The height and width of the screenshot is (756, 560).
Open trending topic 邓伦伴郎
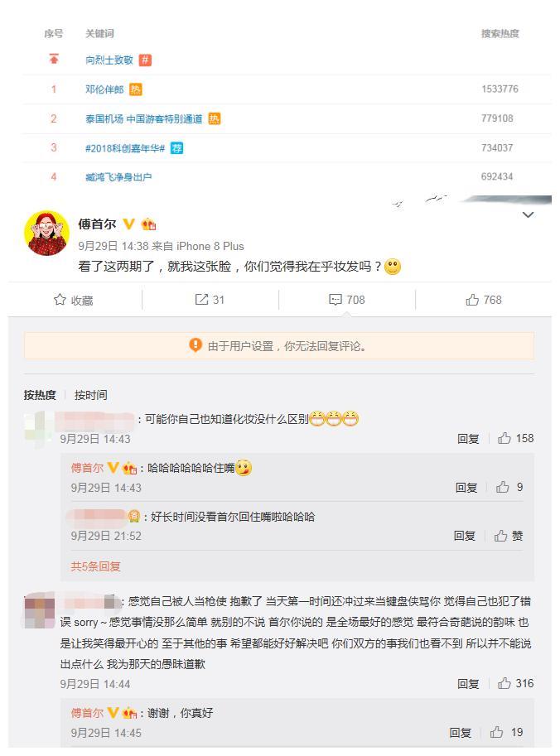coord(104,89)
